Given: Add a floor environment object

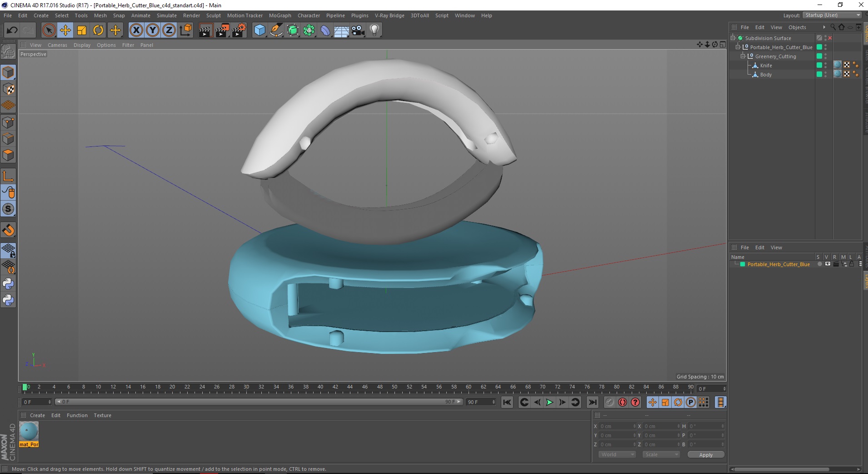Looking at the screenshot, I should coord(342,30).
